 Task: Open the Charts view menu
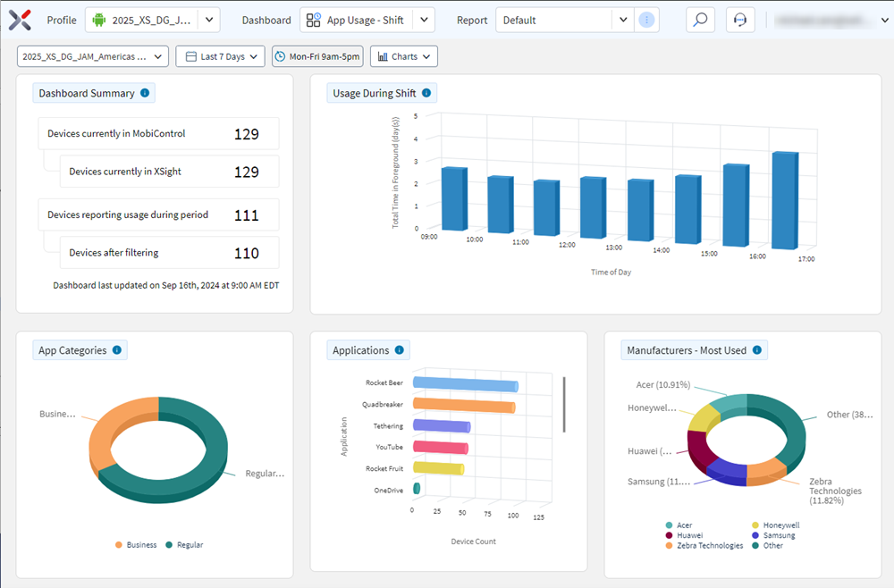click(x=403, y=56)
